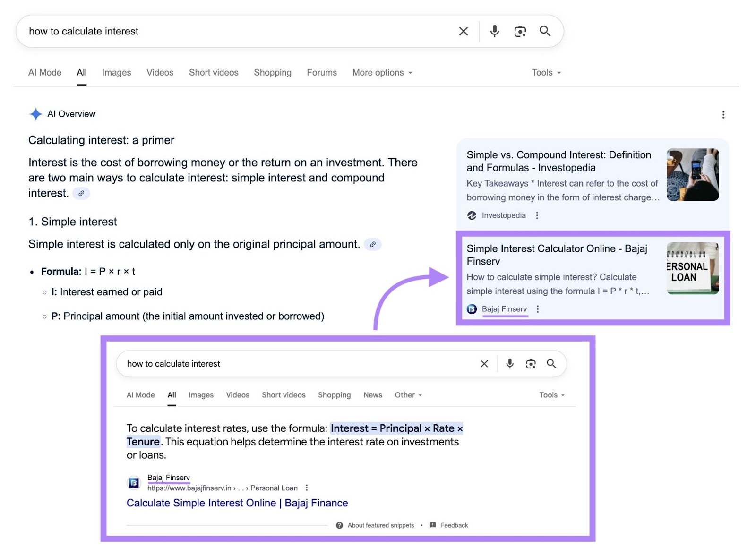Click the Bajaj Finserv favicon in the AI overview card
This screenshot has height=556, width=756.
472,309
